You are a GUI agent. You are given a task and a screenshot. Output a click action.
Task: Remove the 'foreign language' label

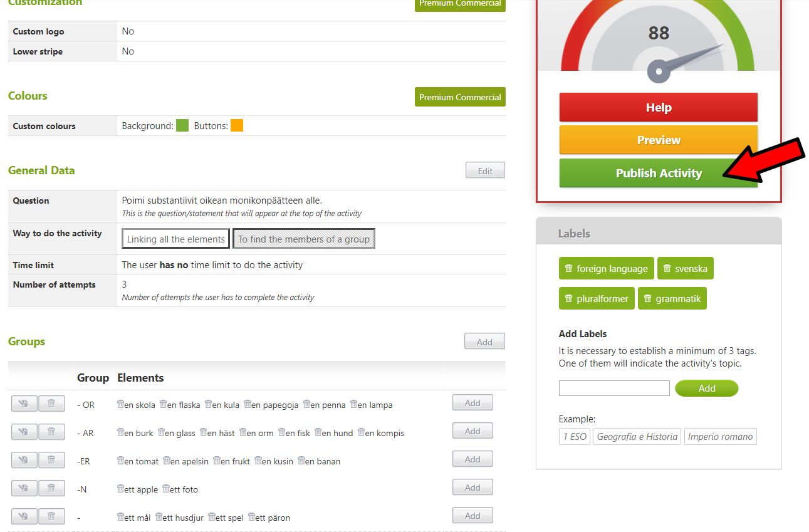click(568, 268)
